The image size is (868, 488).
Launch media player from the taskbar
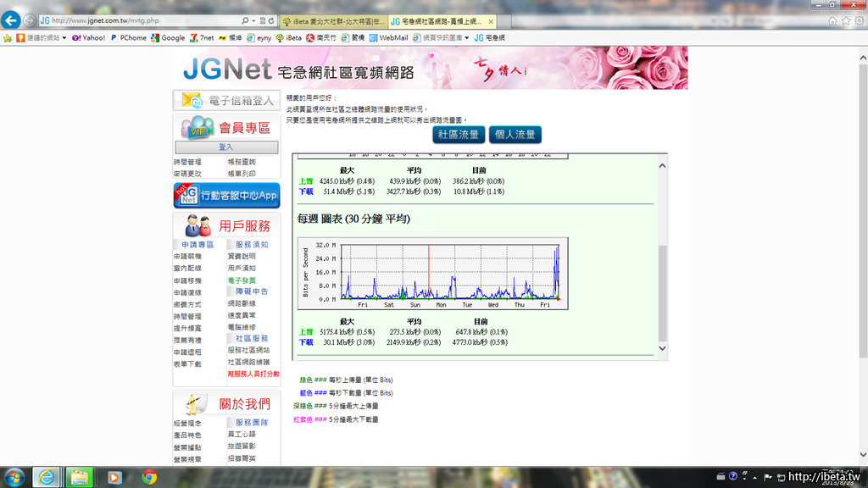(x=114, y=477)
